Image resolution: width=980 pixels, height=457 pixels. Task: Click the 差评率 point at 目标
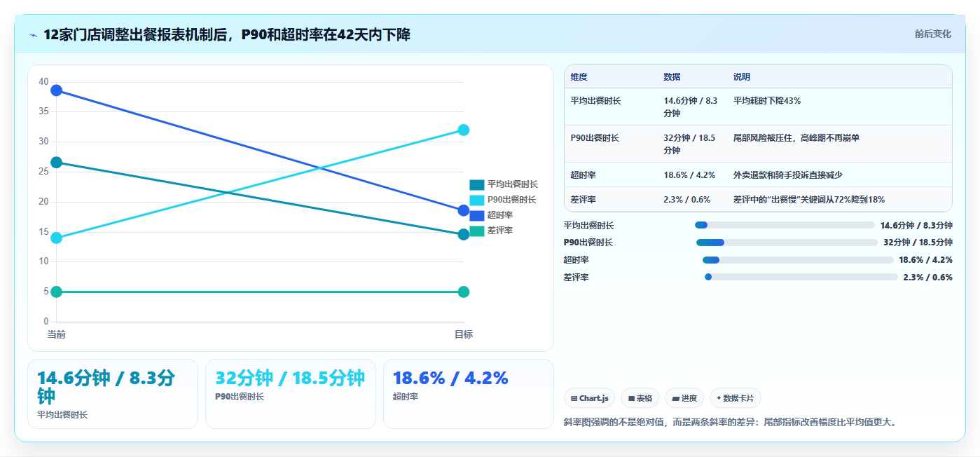click(463, 292)
